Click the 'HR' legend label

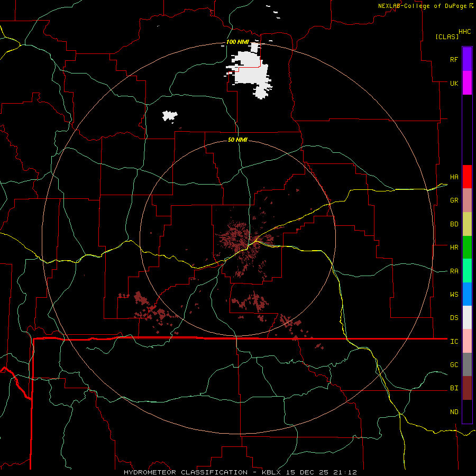tap(454, 248)
